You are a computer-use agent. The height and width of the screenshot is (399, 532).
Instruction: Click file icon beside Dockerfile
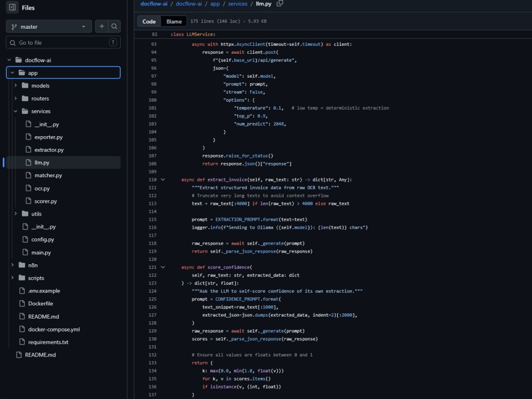coord(22,303)
